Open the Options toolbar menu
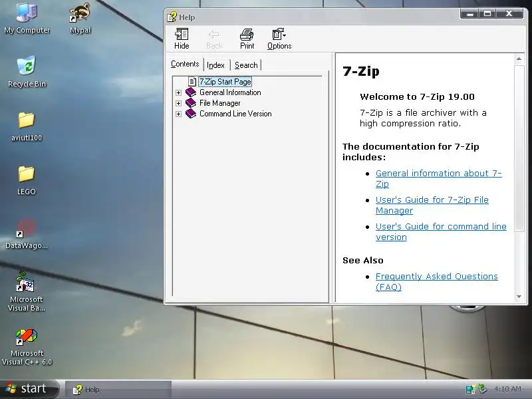 [x=279, y=39]
